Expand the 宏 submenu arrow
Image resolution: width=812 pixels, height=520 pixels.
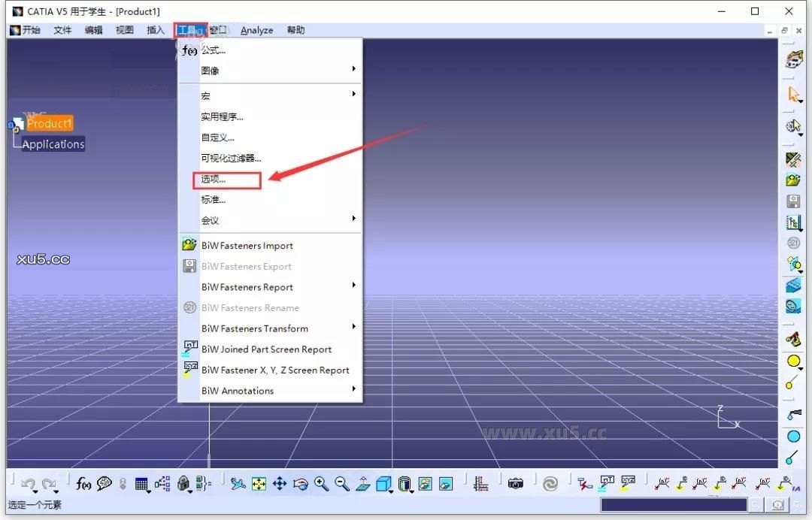click(x=353, y=95)
